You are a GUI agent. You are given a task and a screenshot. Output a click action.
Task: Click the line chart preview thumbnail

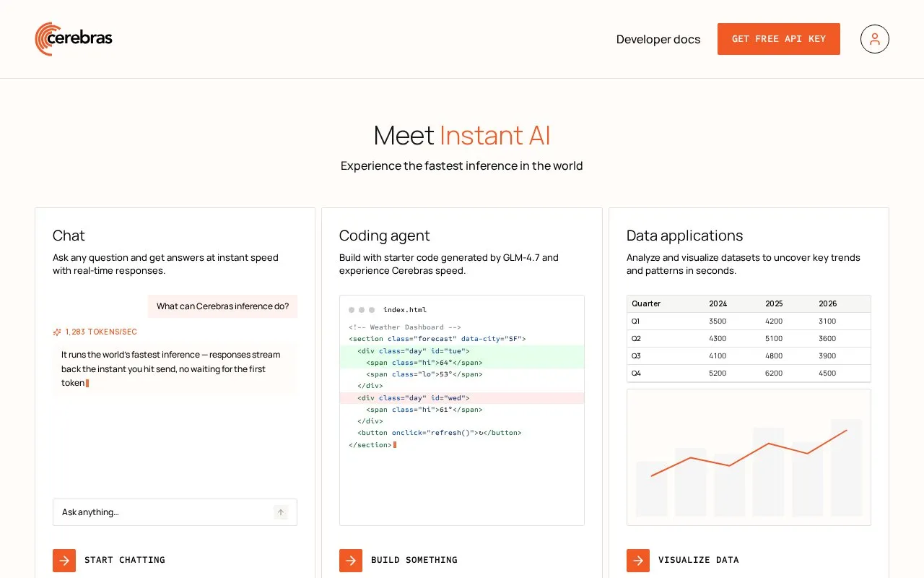pyautogui.click(x=749, y=457)
